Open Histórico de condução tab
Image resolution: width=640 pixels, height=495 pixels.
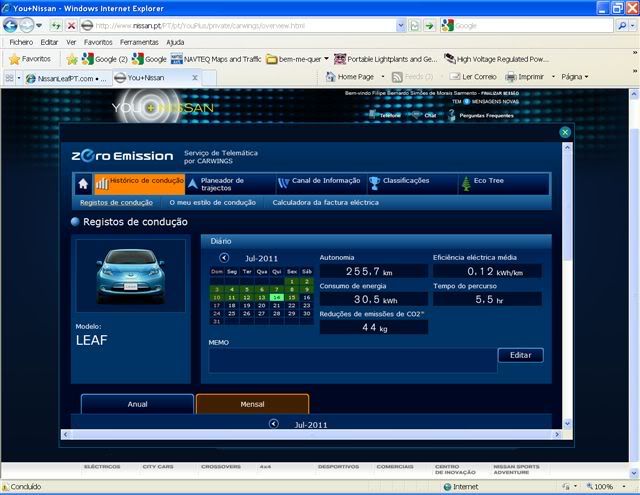(x=140, y=184)
